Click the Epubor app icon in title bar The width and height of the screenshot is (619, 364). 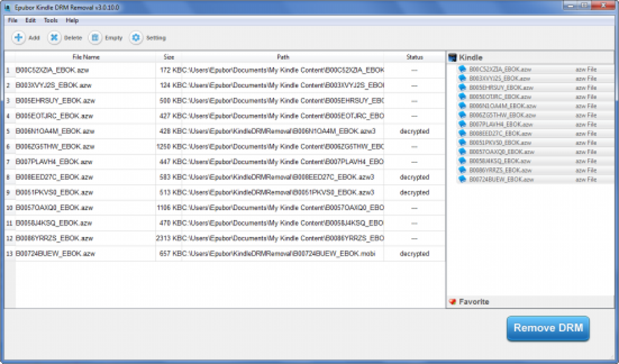[x=7, y=7]
